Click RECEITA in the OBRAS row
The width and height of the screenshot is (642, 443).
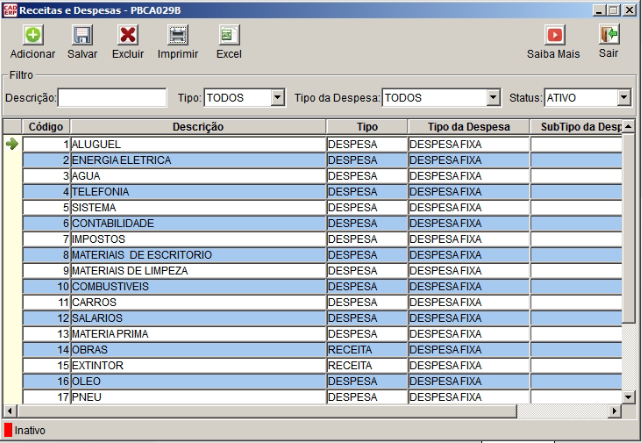(367, 350)
